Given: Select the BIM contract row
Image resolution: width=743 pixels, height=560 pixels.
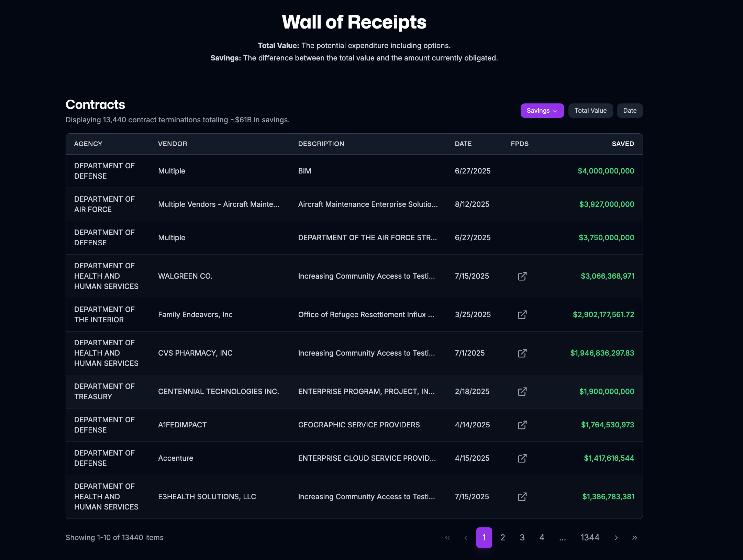Looking at the screenshot, I should coord(354,171).
